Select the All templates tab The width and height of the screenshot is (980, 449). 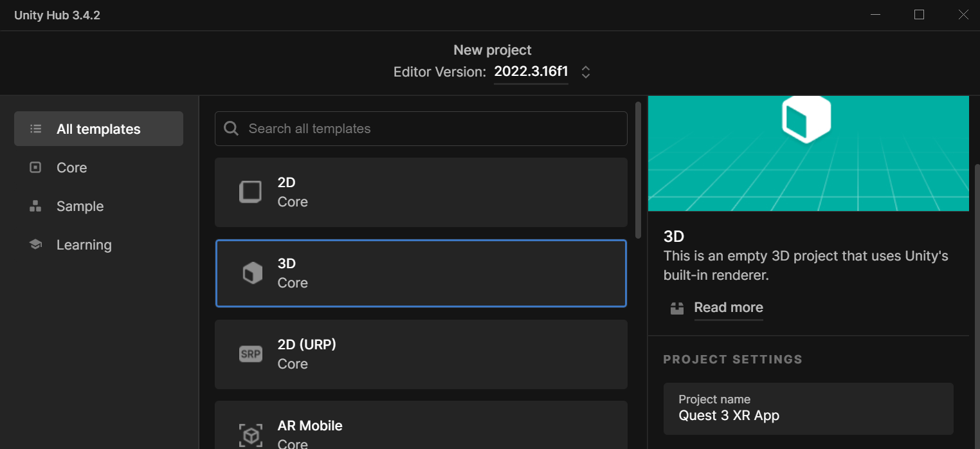pyautogui.click(x=98, y=129)
